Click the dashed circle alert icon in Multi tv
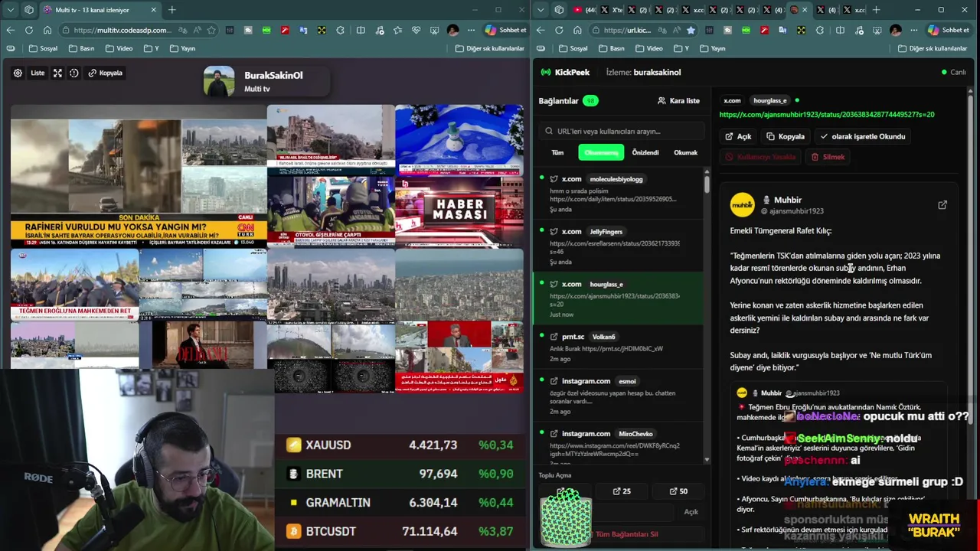 pos(74,73)
